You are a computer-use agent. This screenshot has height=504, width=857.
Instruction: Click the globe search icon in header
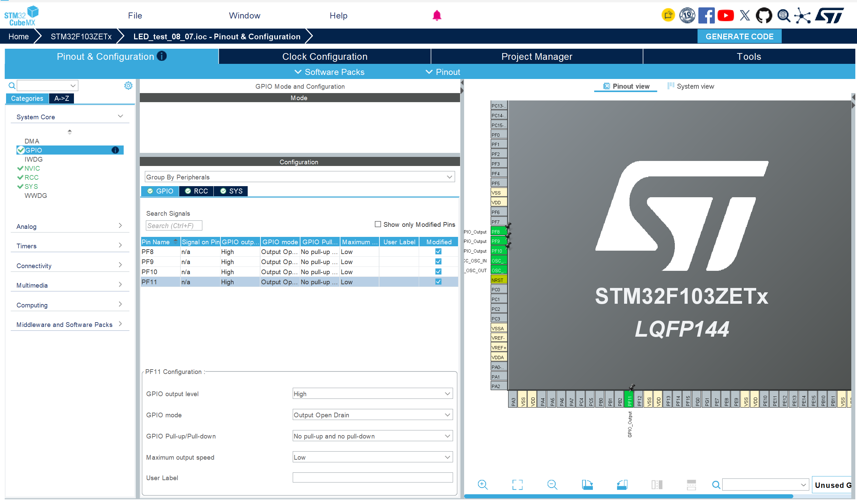coord(783,16)
